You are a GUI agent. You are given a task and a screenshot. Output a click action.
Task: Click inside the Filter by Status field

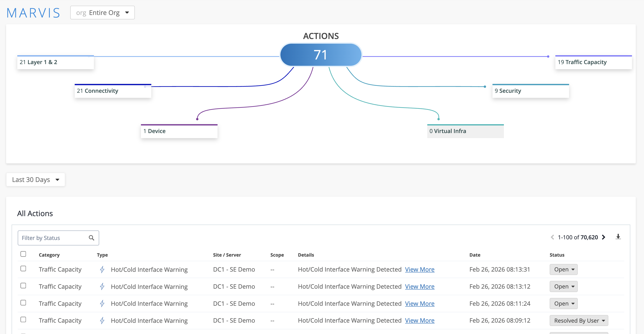pos(50,238)
